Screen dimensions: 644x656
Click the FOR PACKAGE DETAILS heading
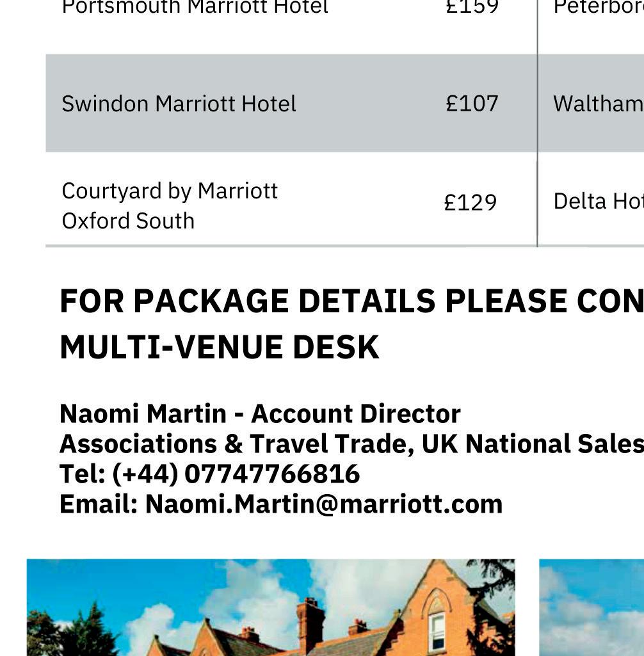tap(351, 301)
